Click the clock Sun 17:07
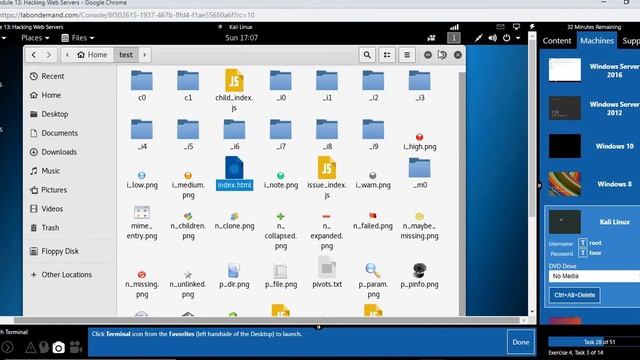 point(241,38)
